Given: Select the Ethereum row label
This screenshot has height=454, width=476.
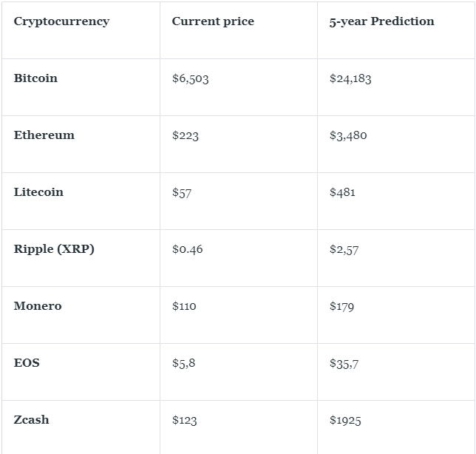Looking at the screenshot, I should [44, 135].
